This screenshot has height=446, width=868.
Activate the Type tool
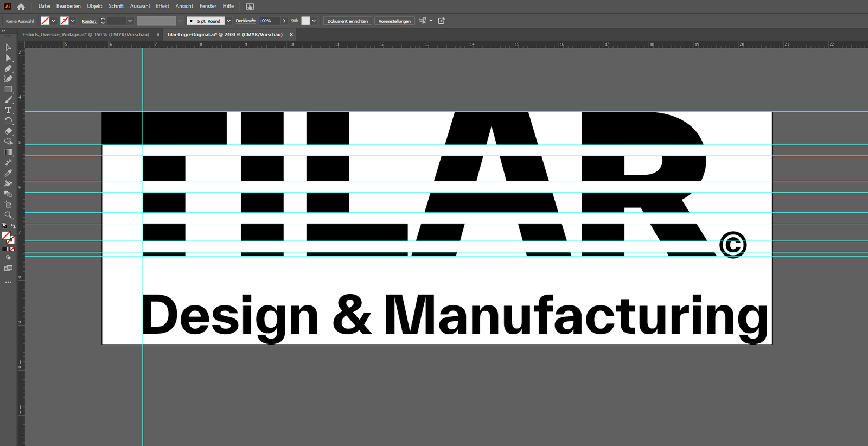click(8, 110)
